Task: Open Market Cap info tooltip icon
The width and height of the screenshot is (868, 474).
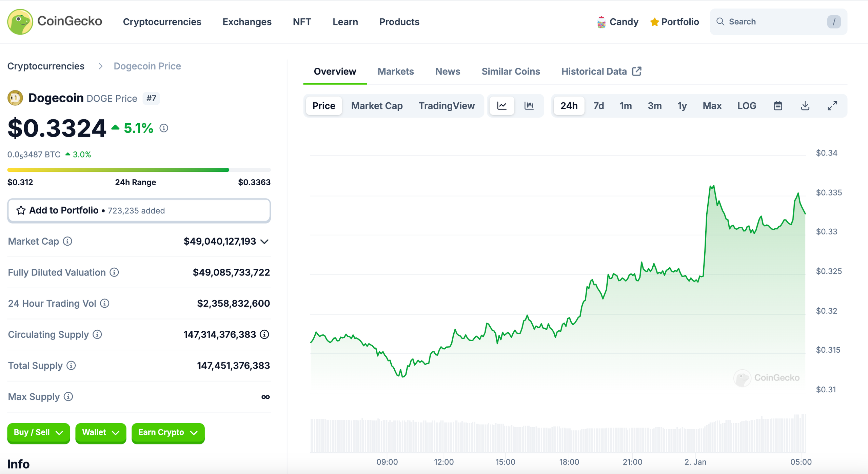Action: coord(67,241)
